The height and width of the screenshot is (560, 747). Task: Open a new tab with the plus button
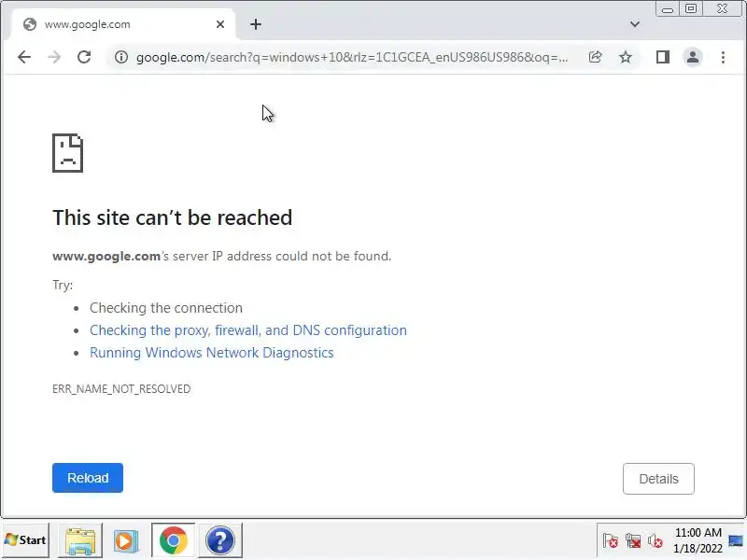coord(256,24)
